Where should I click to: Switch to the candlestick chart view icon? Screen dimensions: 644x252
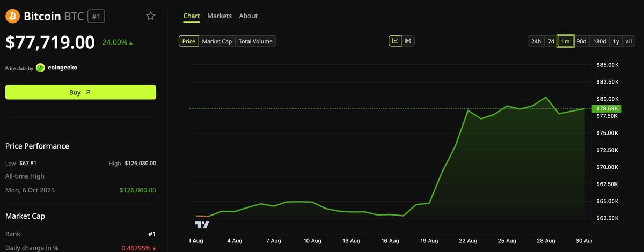click(408, 41)
